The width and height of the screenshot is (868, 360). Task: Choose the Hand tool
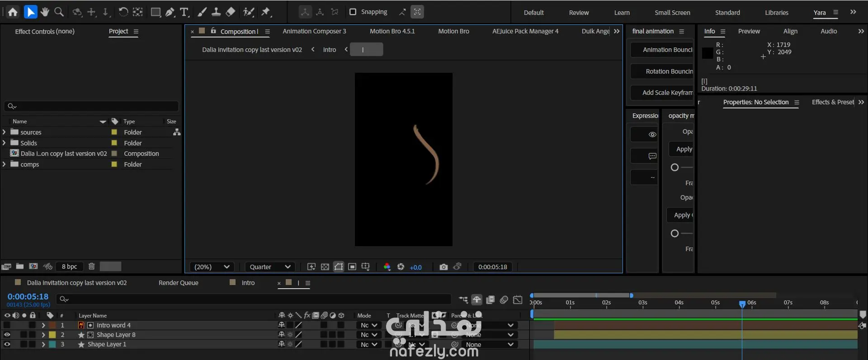(x=45, y=12)
